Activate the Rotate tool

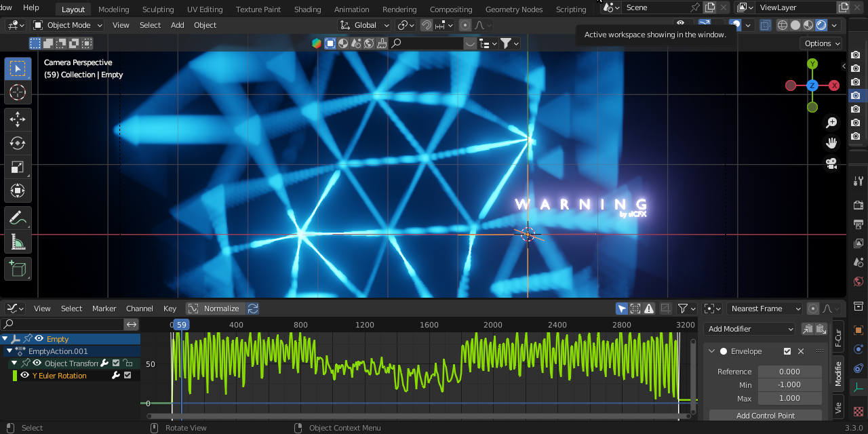click(x=18, y=143)
